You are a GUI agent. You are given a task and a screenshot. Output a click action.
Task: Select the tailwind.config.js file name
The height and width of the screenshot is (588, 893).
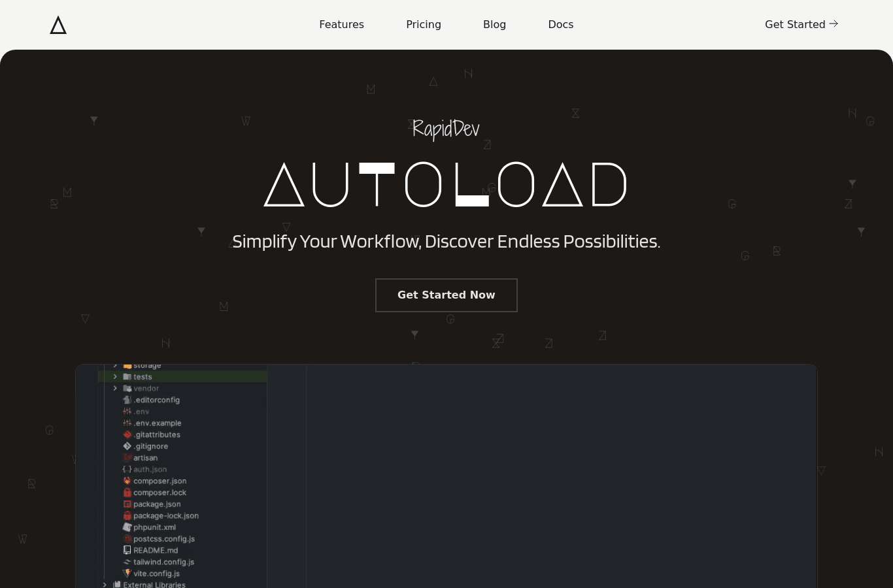click(163, 562)
